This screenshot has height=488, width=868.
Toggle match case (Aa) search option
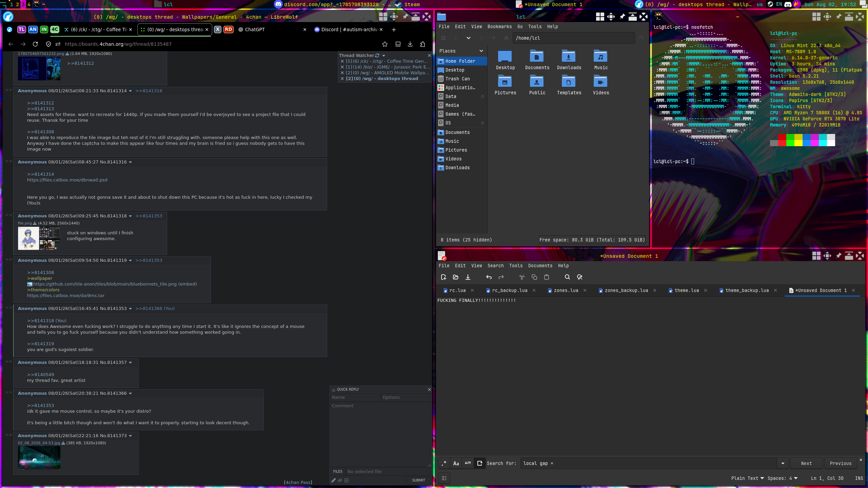(x=456, y=463)
